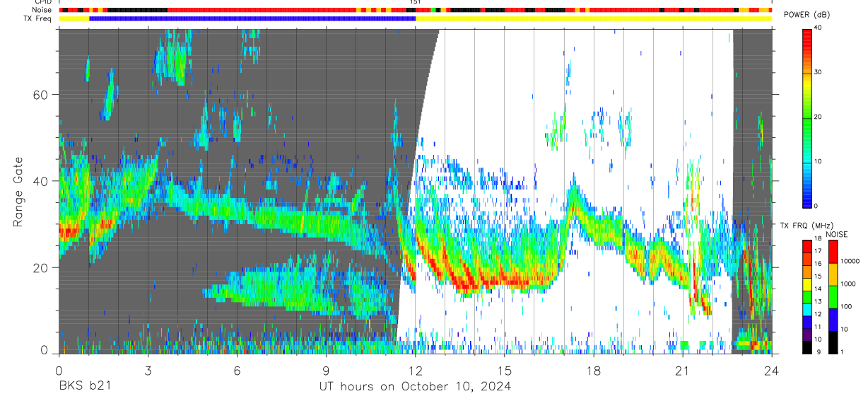Click the CPID row label at top left
This screenshot has width=868, height=401.
pos(43,2)
